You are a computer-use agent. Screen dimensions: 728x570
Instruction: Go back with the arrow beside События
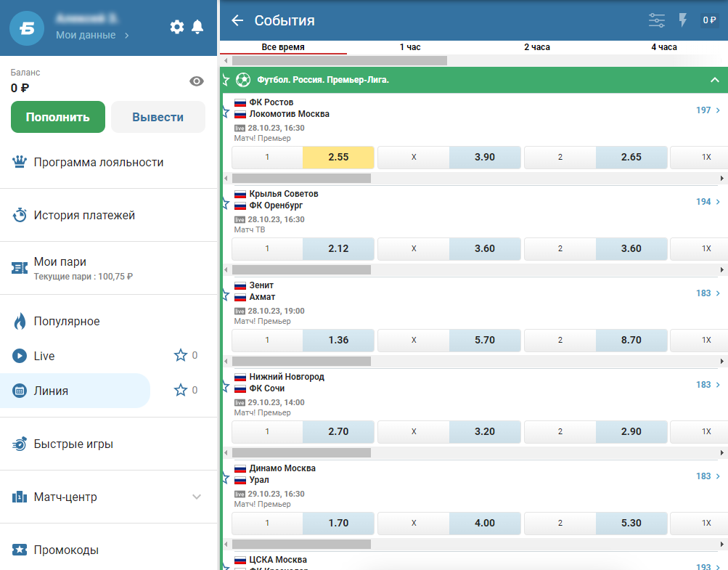(237, 20)
